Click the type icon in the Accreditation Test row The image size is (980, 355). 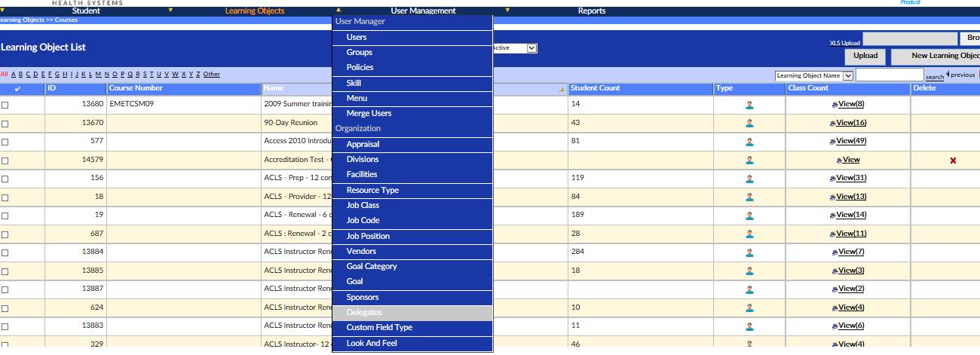749,161
